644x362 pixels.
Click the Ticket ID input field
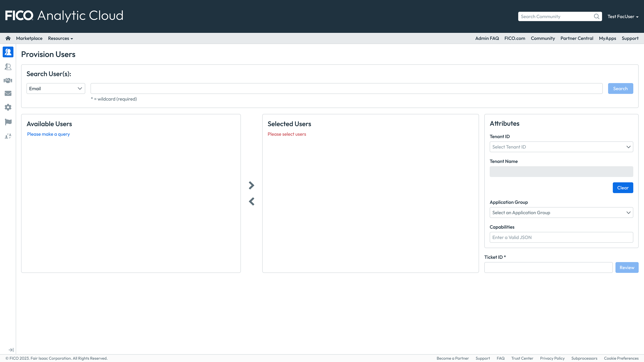coord(548,267)
